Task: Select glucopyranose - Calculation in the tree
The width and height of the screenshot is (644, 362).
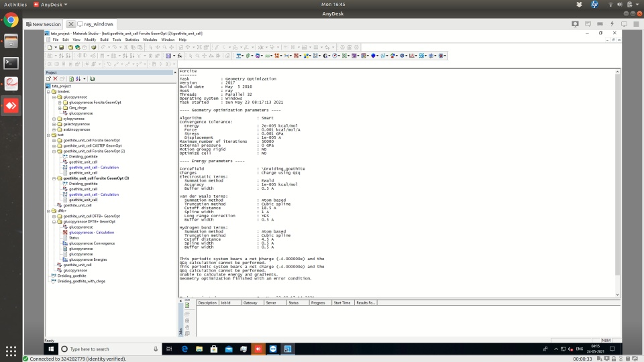Action: [92, 233]
